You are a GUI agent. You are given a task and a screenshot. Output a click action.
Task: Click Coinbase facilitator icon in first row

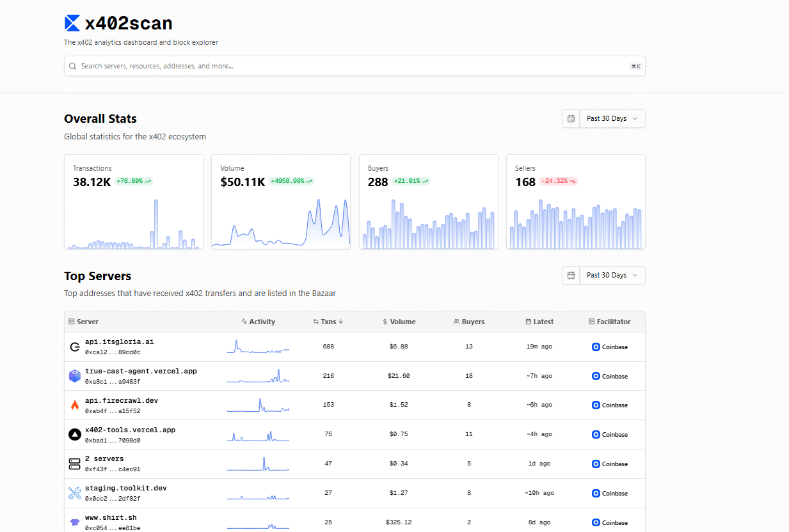coord(596,347)
